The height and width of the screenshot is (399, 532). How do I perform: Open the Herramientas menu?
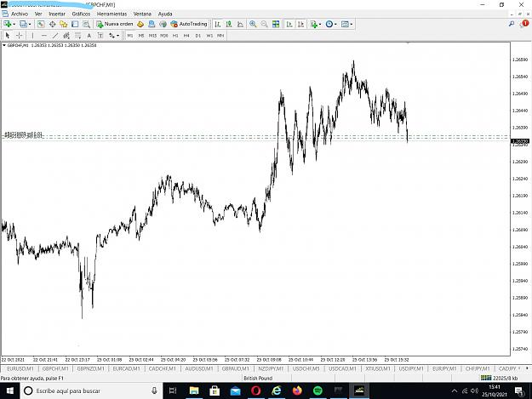click(x=112, y=14)
